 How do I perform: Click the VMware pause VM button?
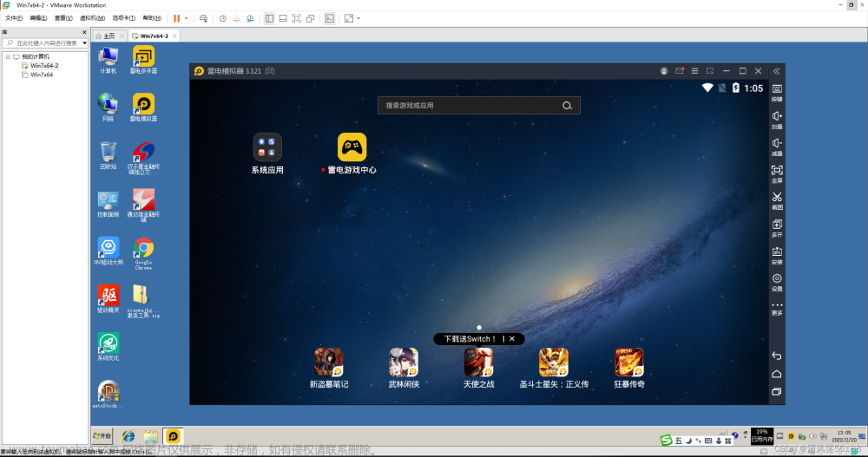(176, 18)
